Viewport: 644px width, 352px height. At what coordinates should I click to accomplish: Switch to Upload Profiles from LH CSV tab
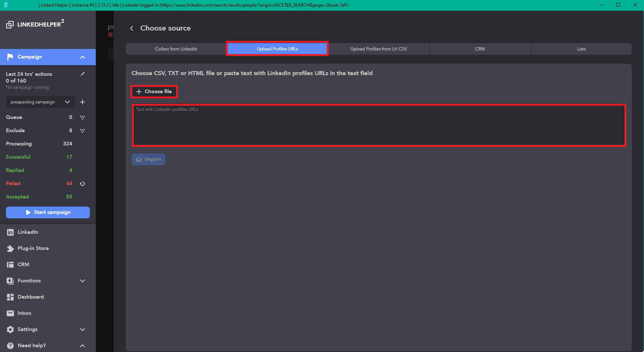[379, 49]
